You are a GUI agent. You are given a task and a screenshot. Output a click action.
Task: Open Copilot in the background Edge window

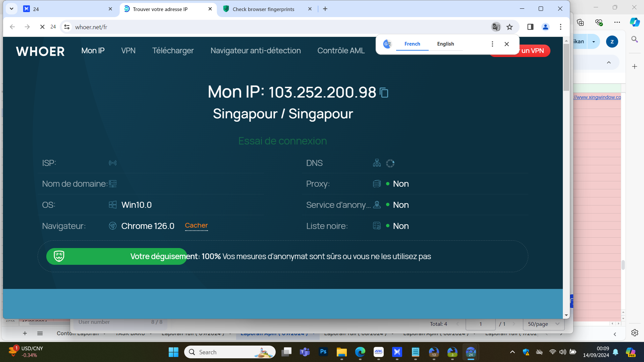click(x=635, y=22)
